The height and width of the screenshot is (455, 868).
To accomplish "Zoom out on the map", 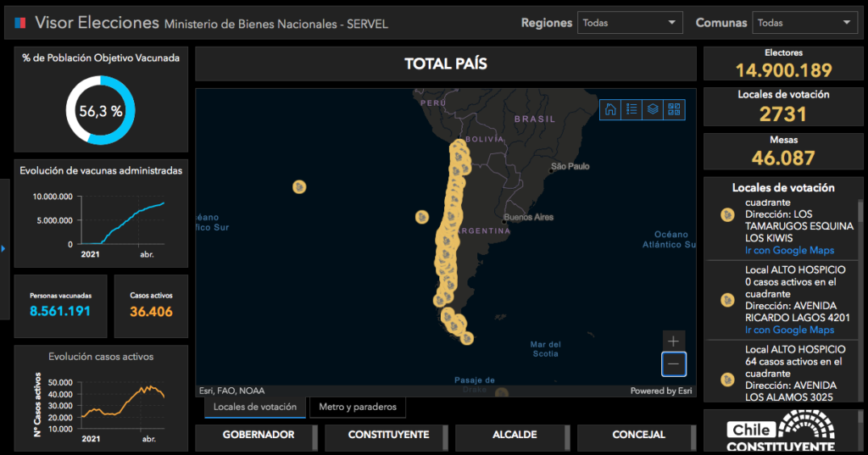I will tap(674, 364).
